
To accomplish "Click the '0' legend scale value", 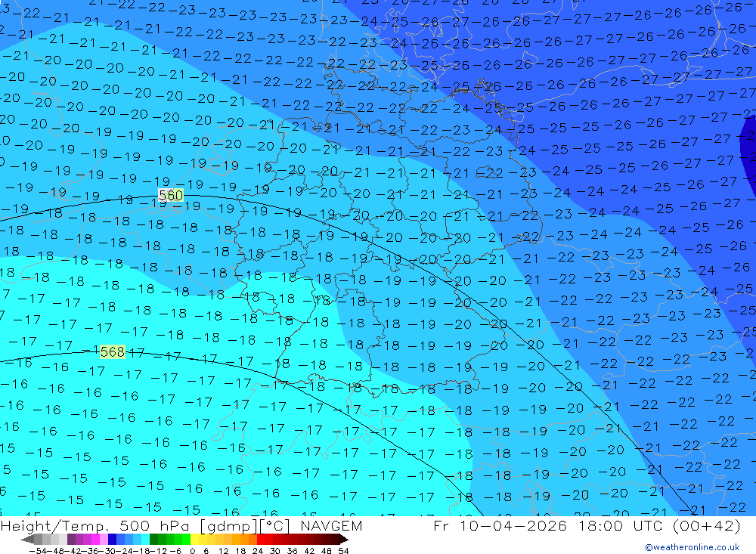I will tap(192, 551).
